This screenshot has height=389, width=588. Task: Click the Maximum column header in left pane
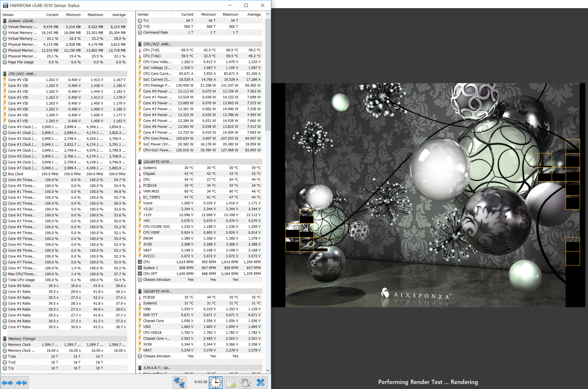[x=95, y=15]
